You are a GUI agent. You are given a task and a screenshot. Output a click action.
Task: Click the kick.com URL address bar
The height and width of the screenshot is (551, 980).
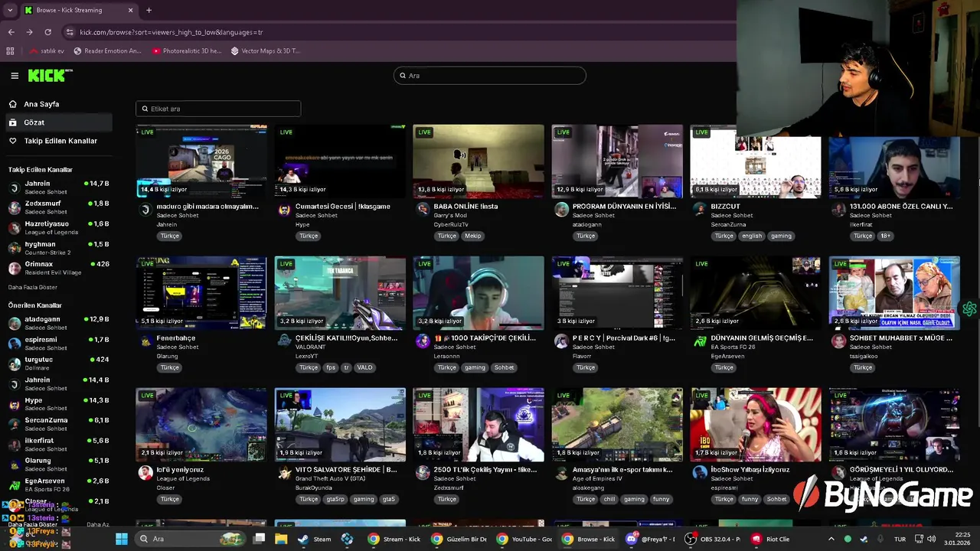(171, 32)
